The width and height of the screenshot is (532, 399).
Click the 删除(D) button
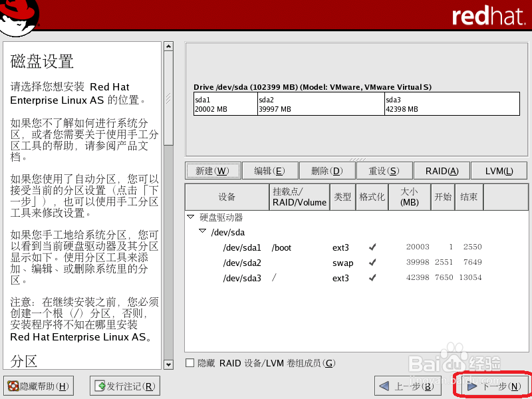click(327, 171)
